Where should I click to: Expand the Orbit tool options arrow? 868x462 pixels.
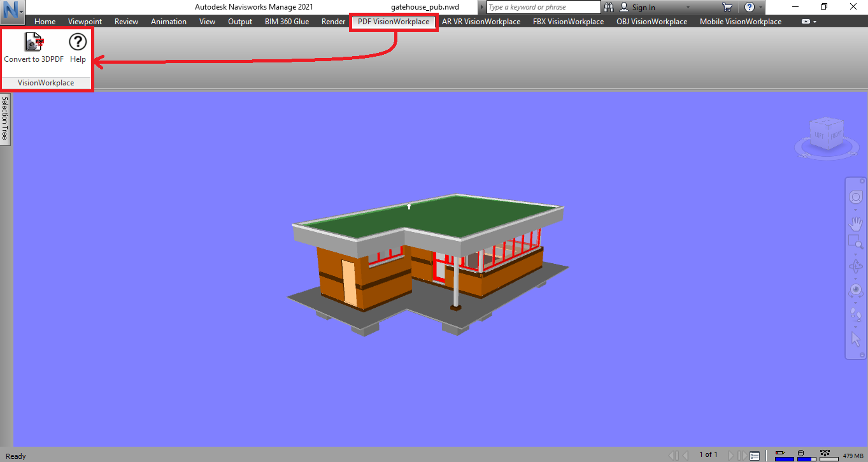point(855,278)
